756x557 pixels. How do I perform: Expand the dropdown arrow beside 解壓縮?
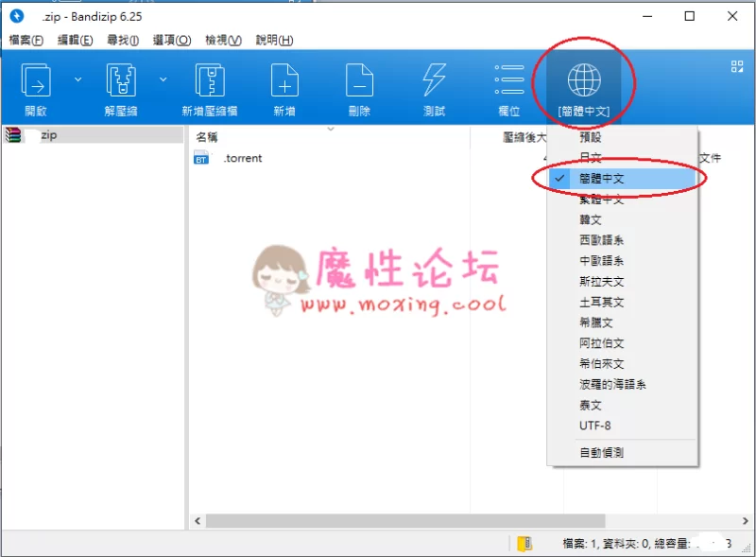pyautogui.click(x=163, y=79)
